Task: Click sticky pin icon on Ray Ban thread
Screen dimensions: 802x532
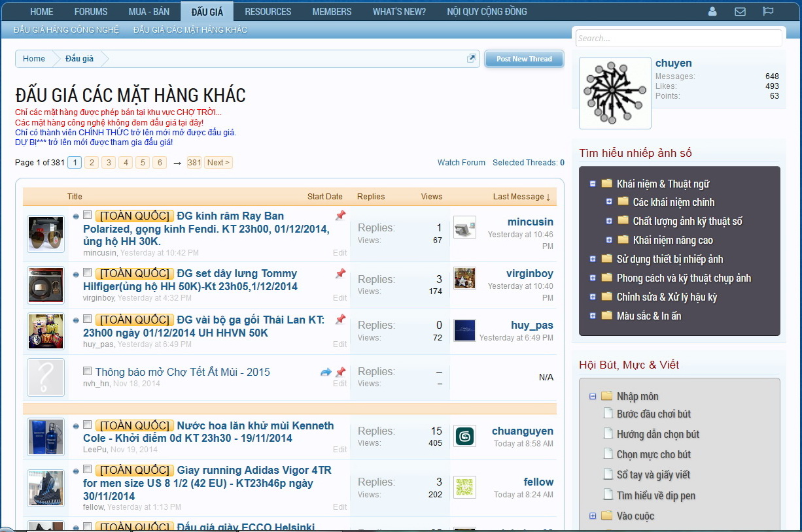Action: [340, 216]
